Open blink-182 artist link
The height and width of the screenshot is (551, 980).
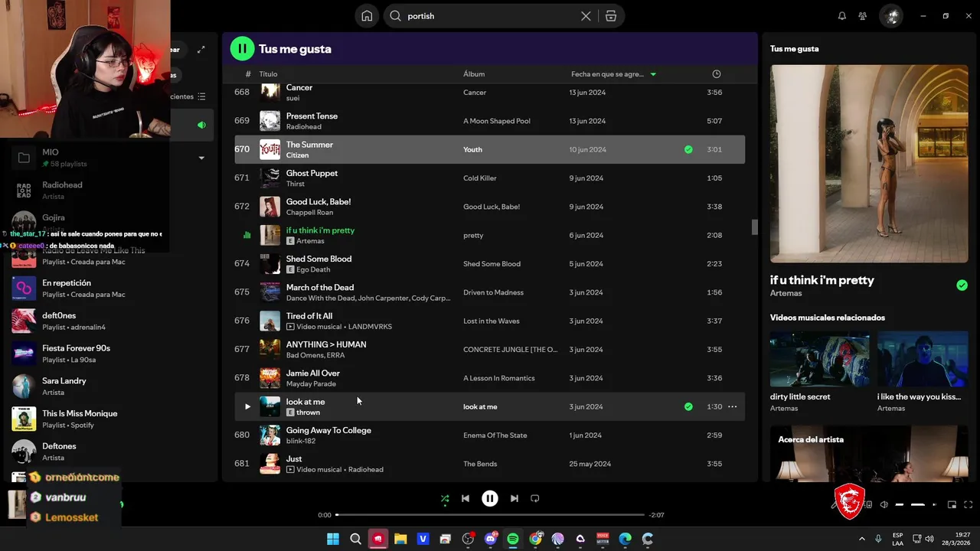point(299,441)
